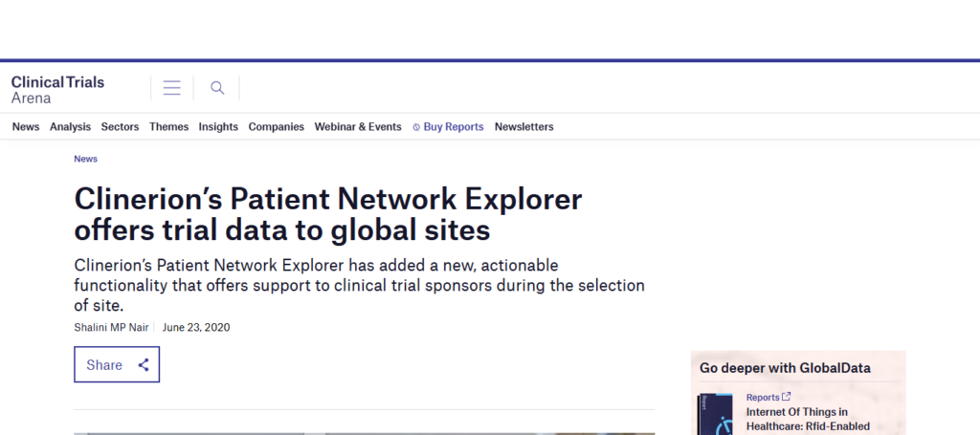Image resolution: width=980 pixels, height=435 pixels.
Task: Click author name Shalini MP Nair
Action: [x=111, y=327]
